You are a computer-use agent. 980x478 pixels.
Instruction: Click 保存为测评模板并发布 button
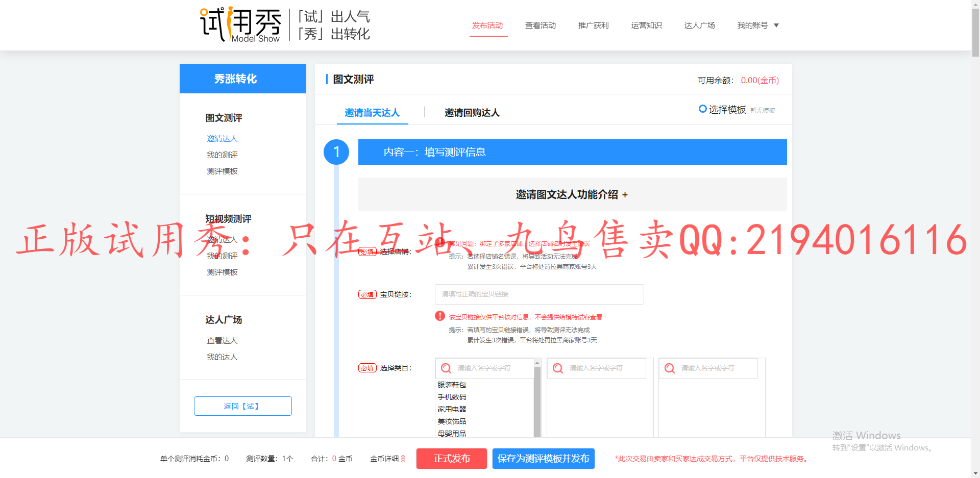[543, 459]
